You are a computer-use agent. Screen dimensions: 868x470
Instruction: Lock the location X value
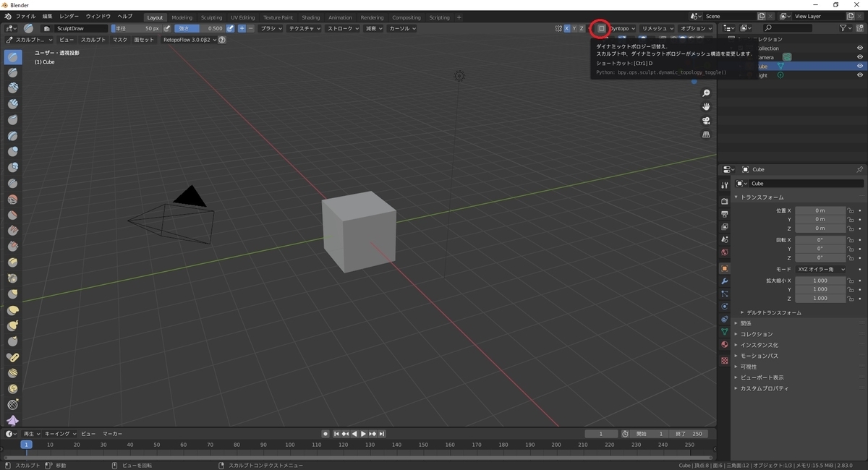[851, 210]
